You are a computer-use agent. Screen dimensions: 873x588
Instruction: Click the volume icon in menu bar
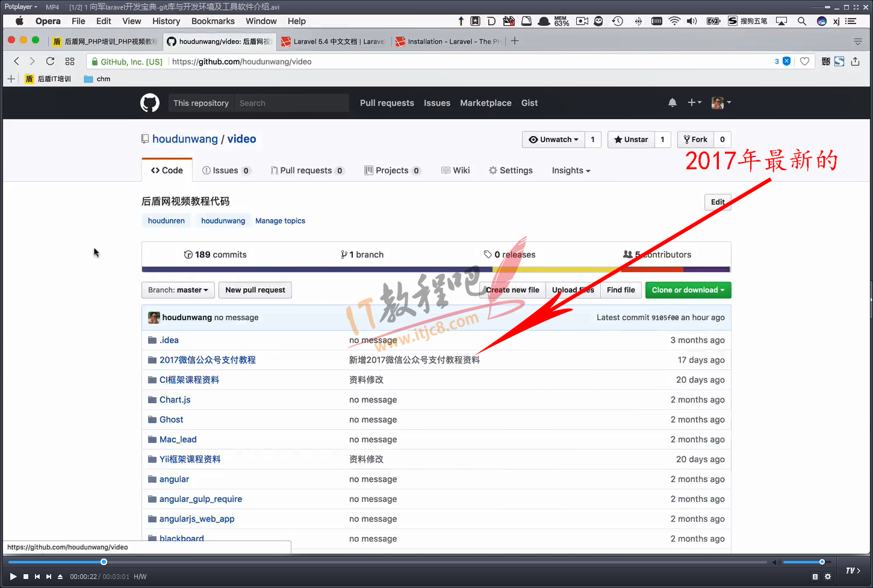pos(692,21)
